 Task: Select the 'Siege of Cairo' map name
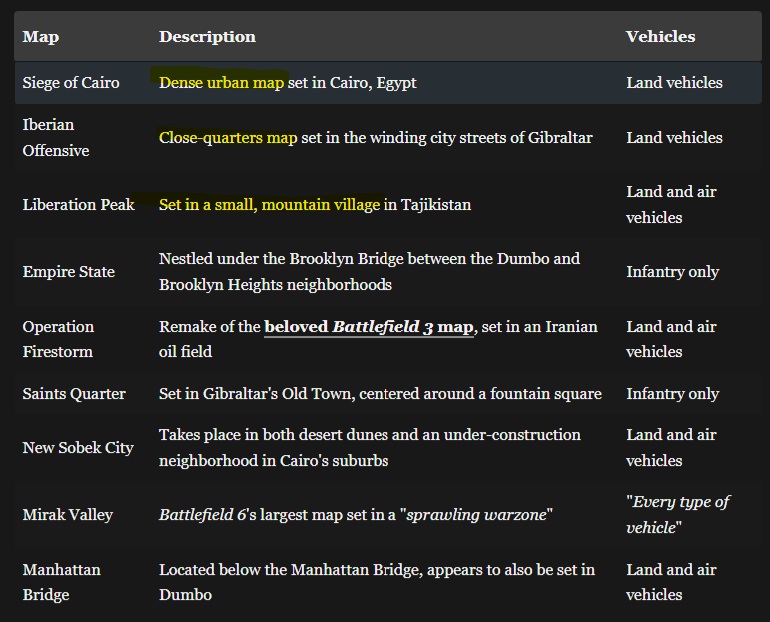click(71, 82)
